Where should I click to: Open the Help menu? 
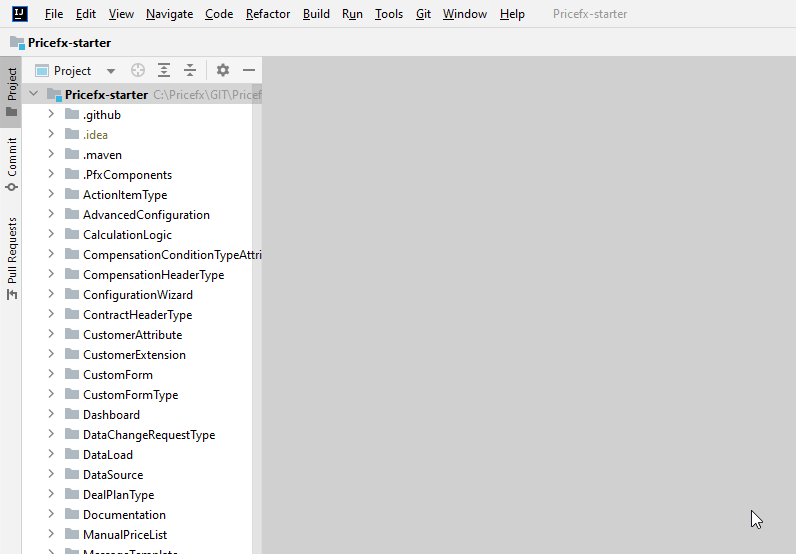pyautogui.click(x=512, y=14)
